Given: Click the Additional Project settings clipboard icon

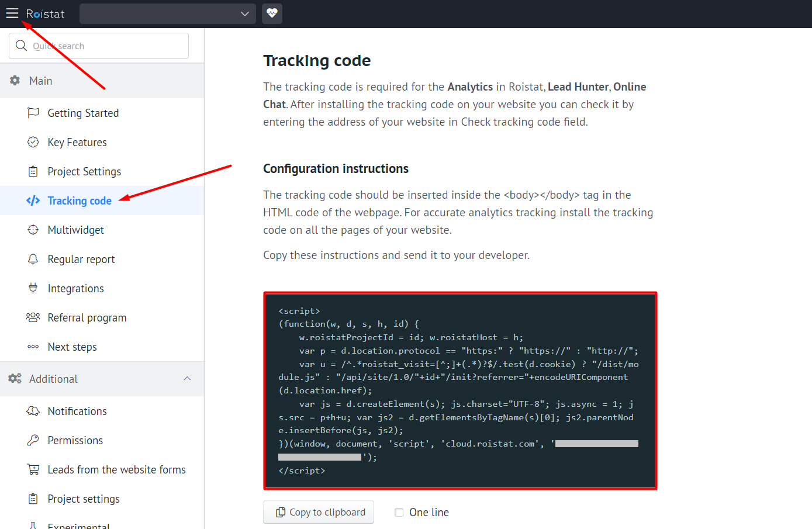Looking at the screenshot, I should click(33, 499).
